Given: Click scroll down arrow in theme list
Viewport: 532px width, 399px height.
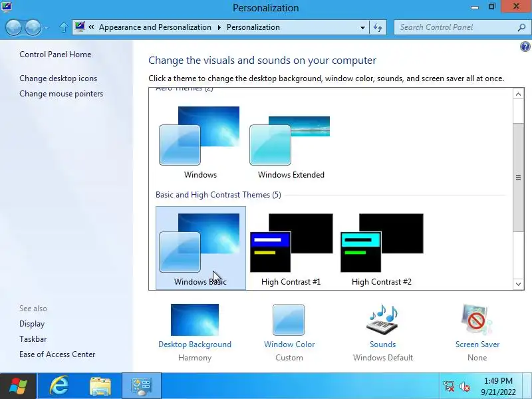Looking at the screenshot, I should (518, 284).
